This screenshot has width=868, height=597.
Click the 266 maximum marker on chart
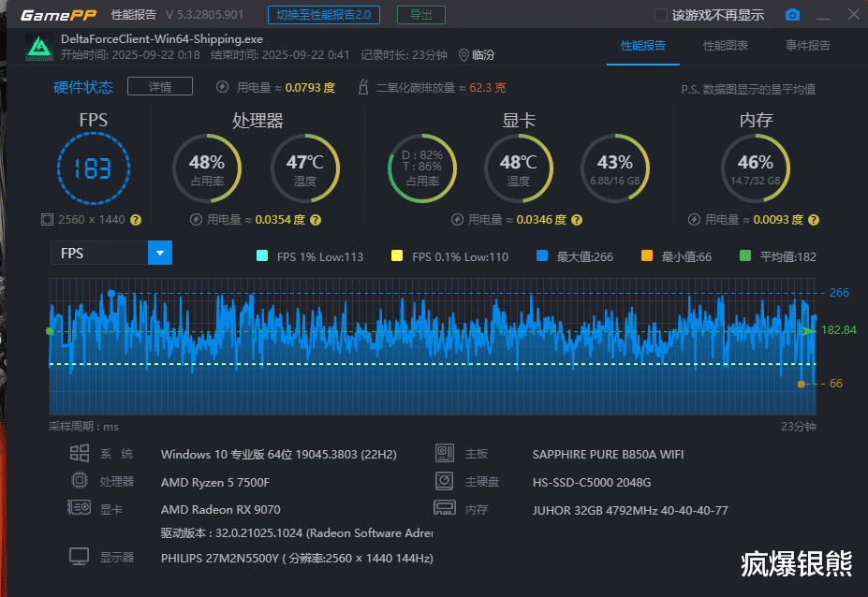[x=111, y=293]
